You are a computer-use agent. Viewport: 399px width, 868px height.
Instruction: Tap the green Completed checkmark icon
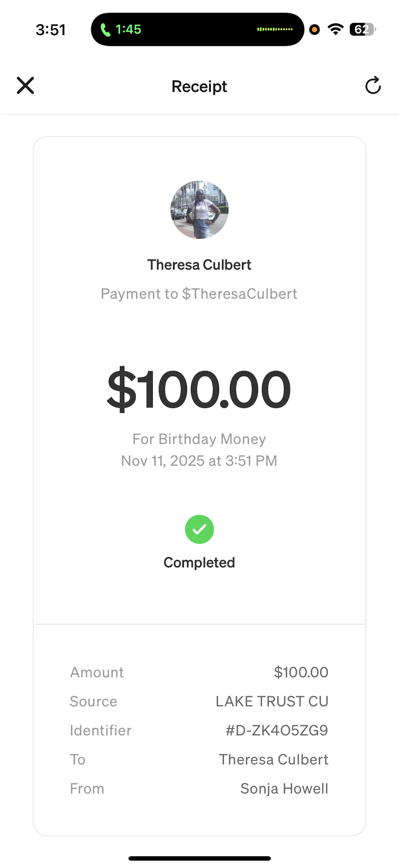pos(199,529)
